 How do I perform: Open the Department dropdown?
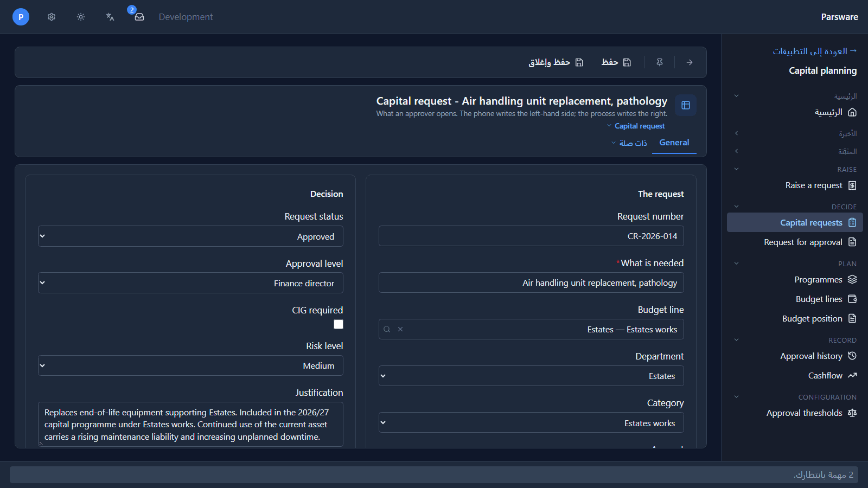pyautogui.click(x=531, y=376)
